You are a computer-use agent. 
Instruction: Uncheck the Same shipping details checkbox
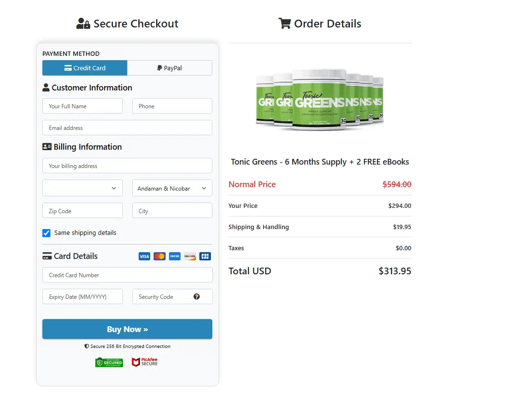[46, 232]
